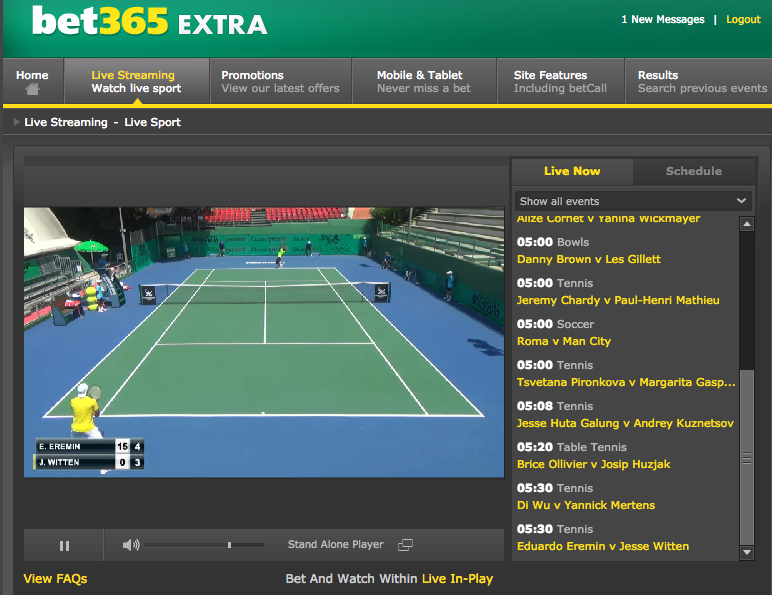This screenshot has height=595, width=772.
Task: Click the bet365 EXTRA logo
Action: [x=150, y=22]
